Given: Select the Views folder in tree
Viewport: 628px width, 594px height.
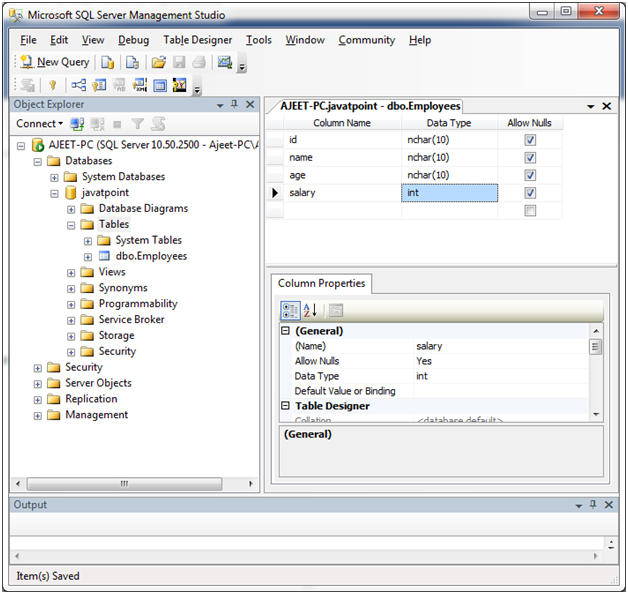Looking at the screenshot, I should pyautogui.click(x=112, y=272).
